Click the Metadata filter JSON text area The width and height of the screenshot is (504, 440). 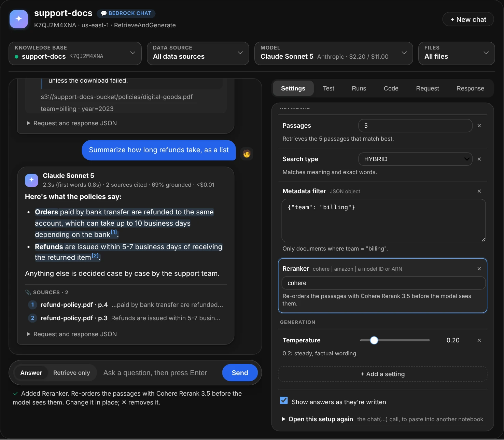[x=383, y=221]
